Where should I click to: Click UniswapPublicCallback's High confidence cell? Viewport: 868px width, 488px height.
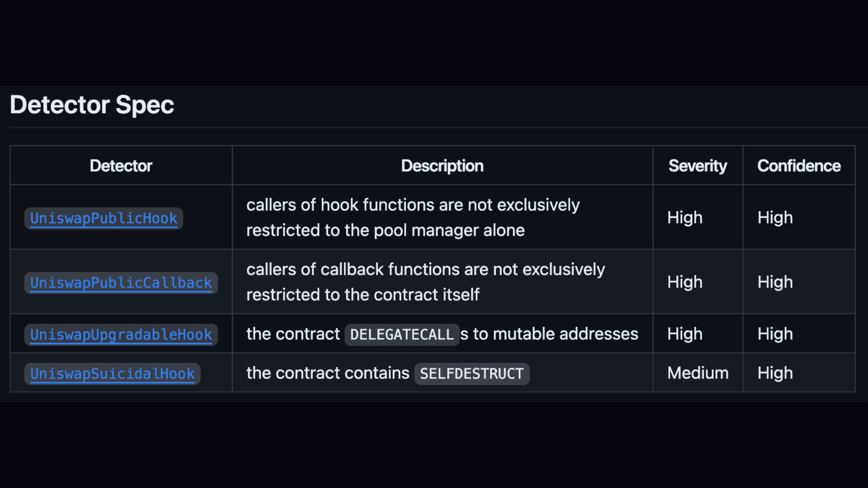point(775,282)
